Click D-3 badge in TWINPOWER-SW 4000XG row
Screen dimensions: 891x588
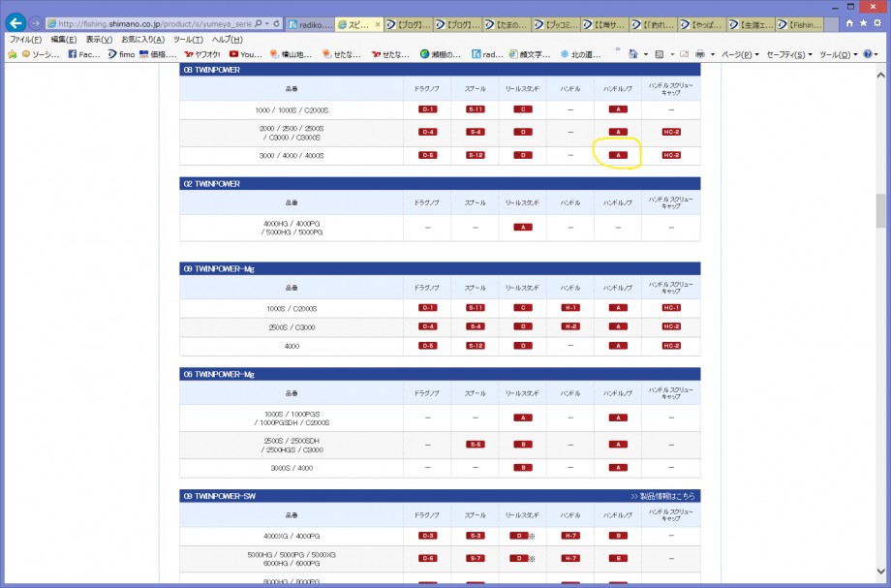(428, 536)
